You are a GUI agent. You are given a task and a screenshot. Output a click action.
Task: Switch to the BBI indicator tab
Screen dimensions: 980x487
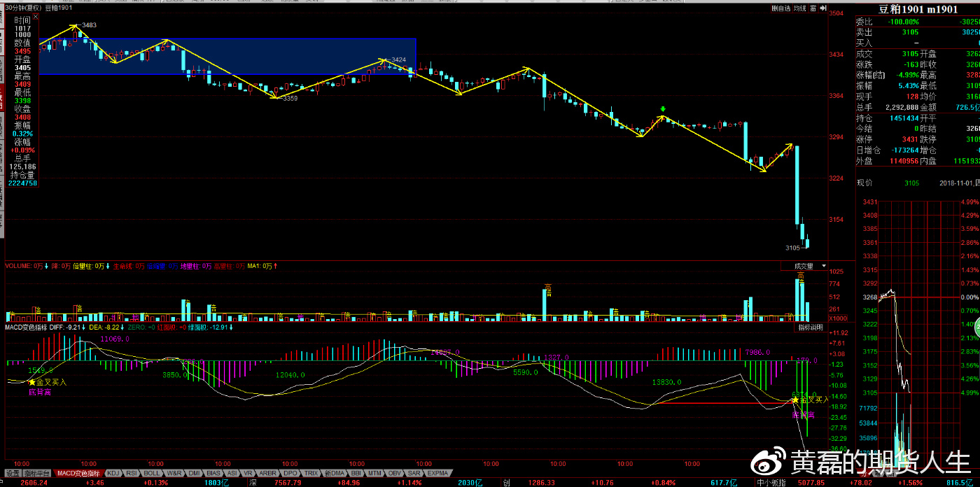coord(356,473)
